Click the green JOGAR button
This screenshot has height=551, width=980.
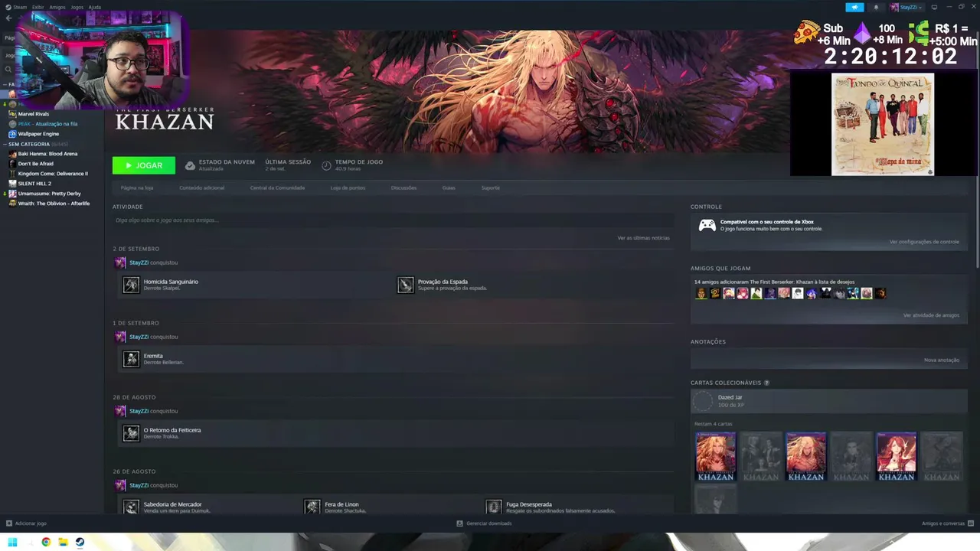point(144,165)
